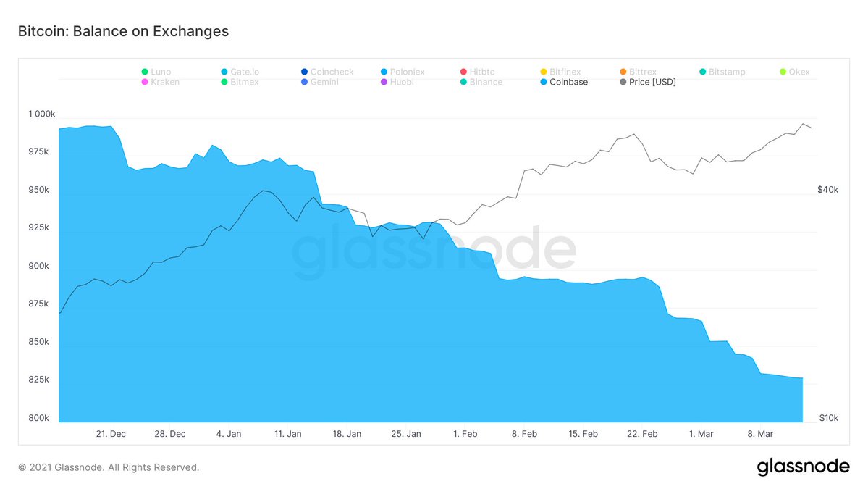
Task: Click the Okex green legend dot
Action: [x=782, y=72]
